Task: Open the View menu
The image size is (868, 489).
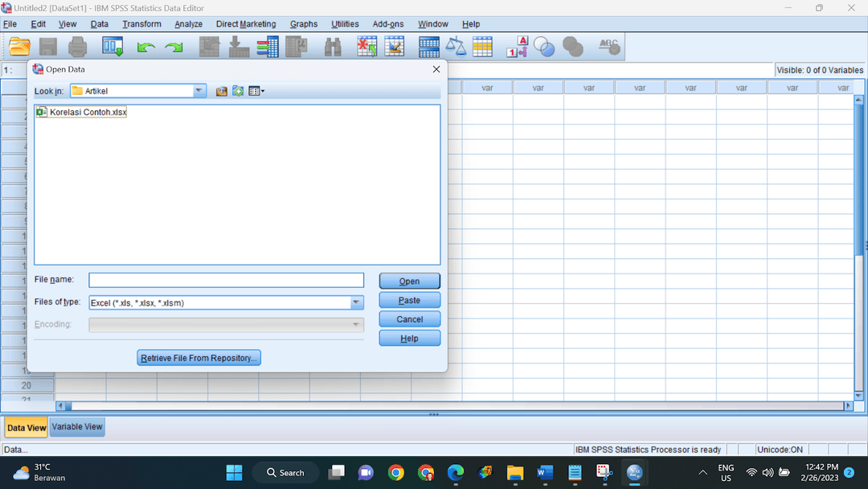Action: pyautogui.click(x=68, y=24)
